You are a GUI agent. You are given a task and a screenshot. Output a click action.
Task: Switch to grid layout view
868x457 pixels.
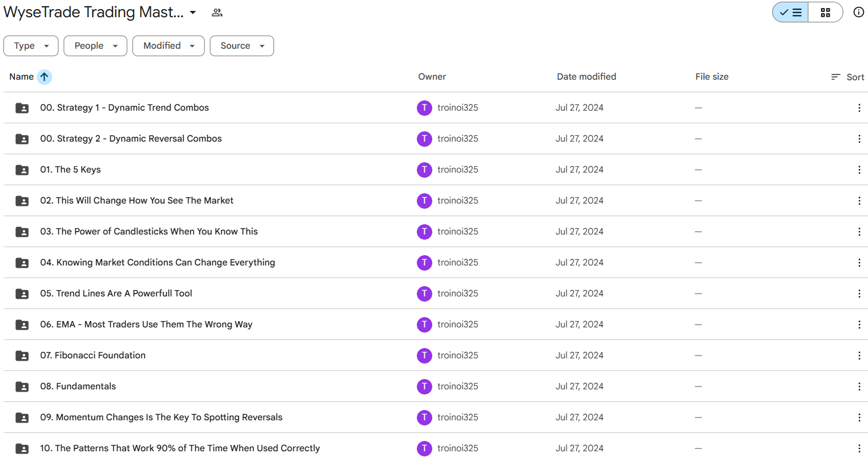tap(825, 12)
